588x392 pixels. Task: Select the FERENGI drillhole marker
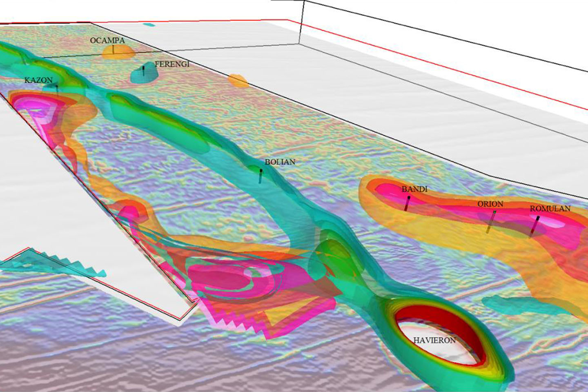[x=144, y=70]
